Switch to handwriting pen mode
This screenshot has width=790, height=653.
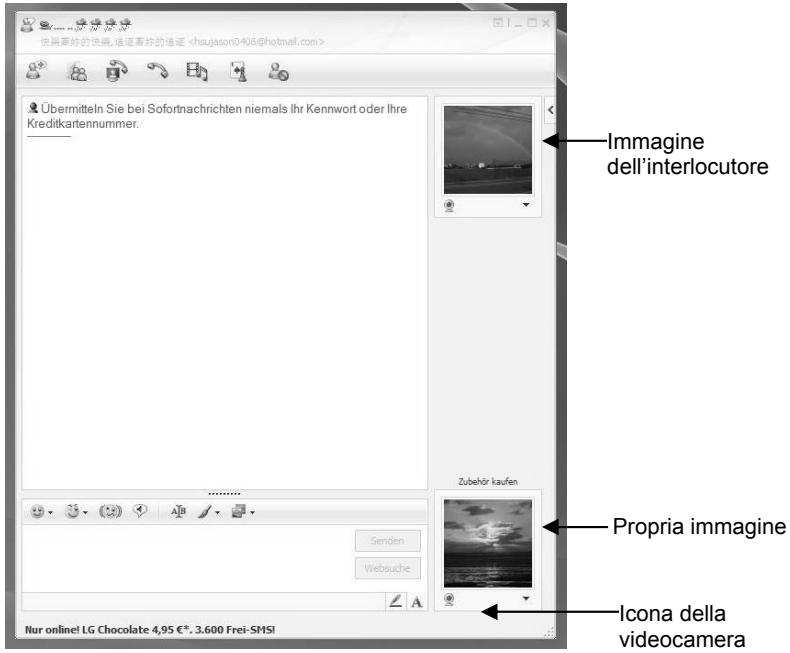coord(396,601)
